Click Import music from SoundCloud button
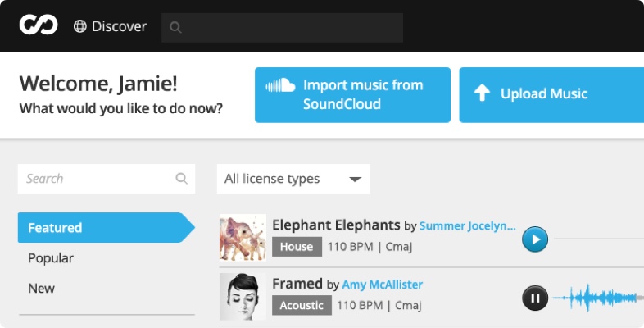 (352, 95)
